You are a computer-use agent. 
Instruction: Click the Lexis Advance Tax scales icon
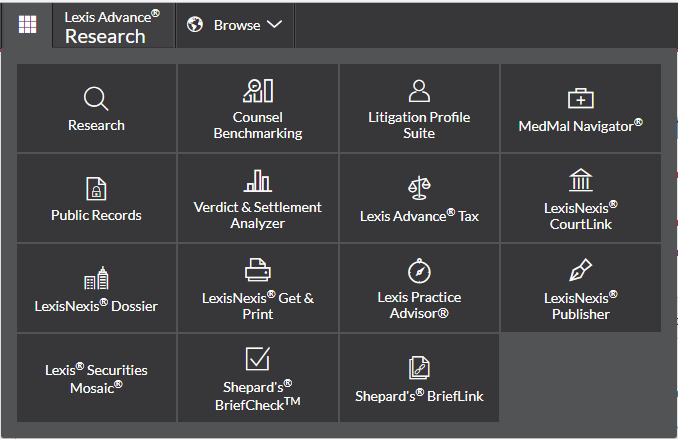pos(419,188)
